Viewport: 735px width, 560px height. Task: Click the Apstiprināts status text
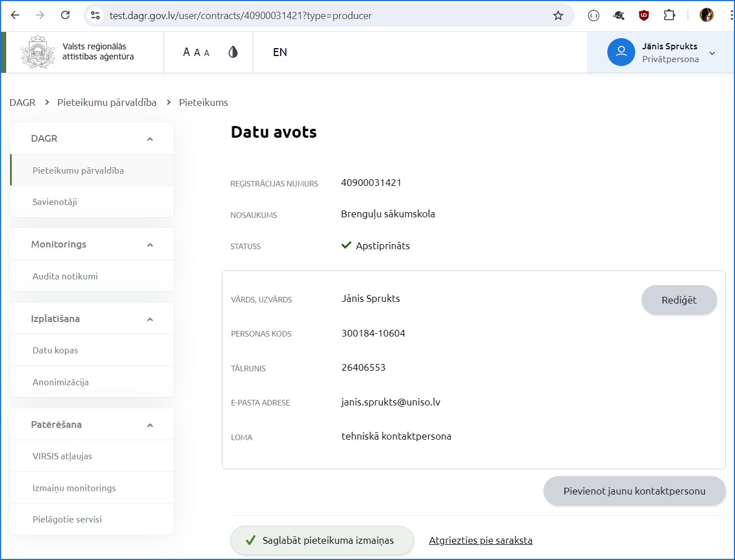pos(383,246)
